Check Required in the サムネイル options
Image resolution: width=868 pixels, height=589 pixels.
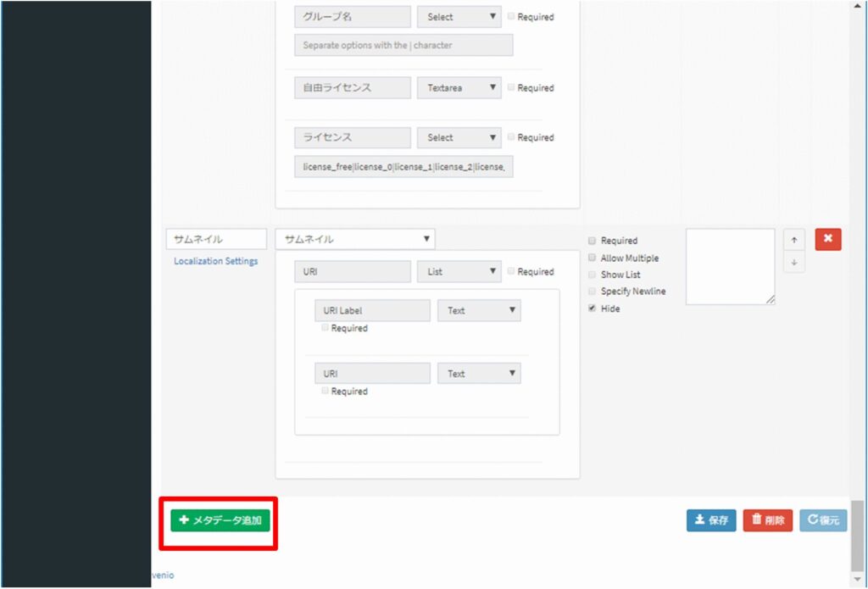tap(593, 241)
